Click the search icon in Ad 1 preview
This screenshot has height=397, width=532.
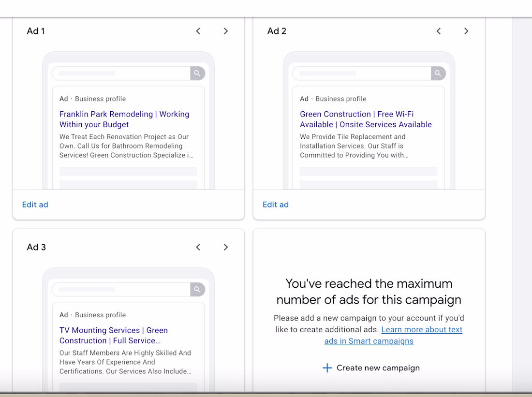197,74
